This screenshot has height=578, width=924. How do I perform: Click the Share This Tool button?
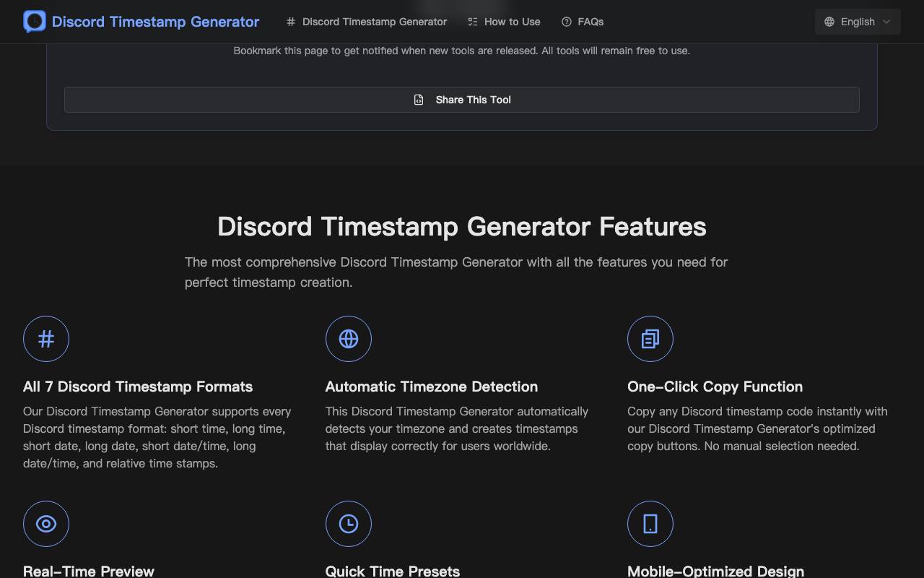point(462,100)
